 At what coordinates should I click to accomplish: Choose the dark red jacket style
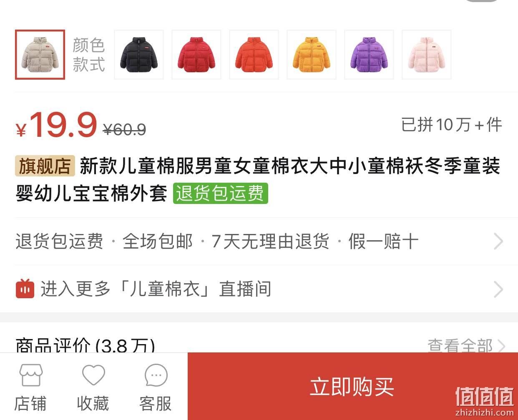pyautogui.click(x=196, y=55)
